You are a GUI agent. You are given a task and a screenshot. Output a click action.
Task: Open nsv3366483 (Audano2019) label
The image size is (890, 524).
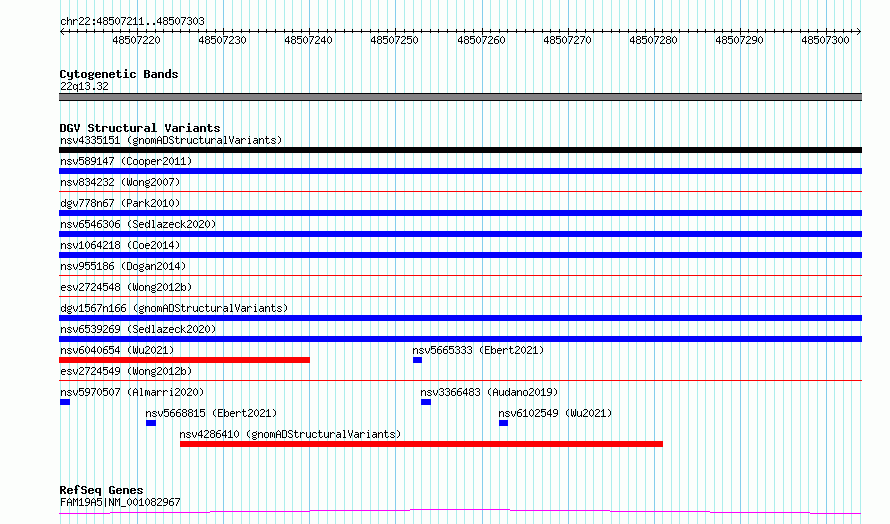489,392
